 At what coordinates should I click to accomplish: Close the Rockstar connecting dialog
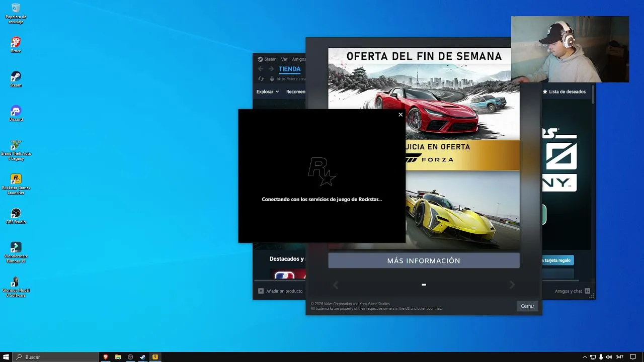click(400, 115)
